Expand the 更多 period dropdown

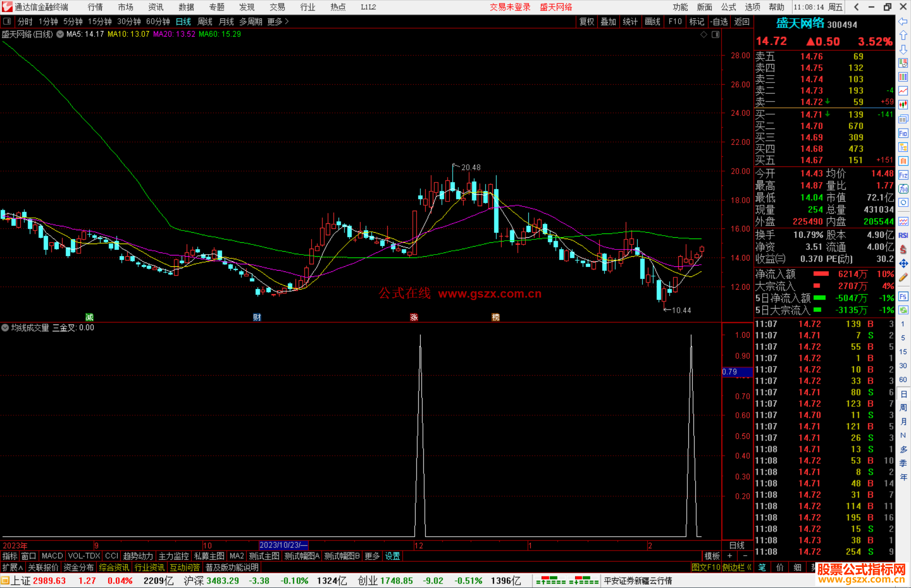pyautogui.click(x=278, y=21)
